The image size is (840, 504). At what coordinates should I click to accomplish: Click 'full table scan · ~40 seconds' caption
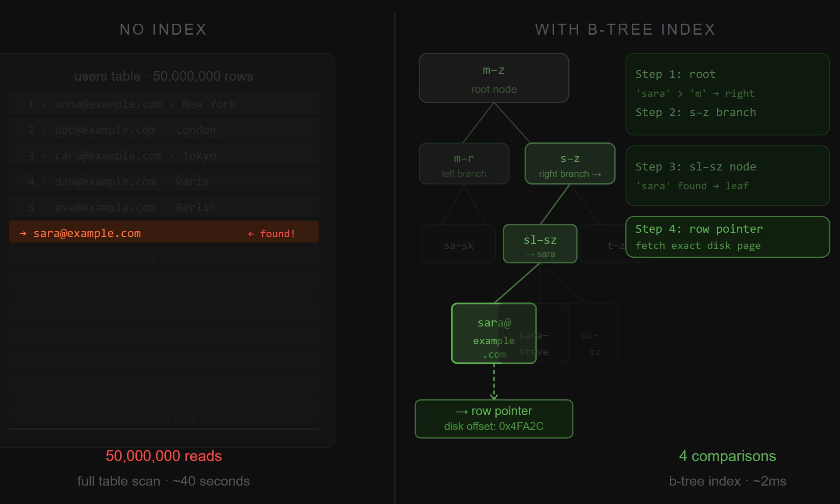tap(164, 481)
